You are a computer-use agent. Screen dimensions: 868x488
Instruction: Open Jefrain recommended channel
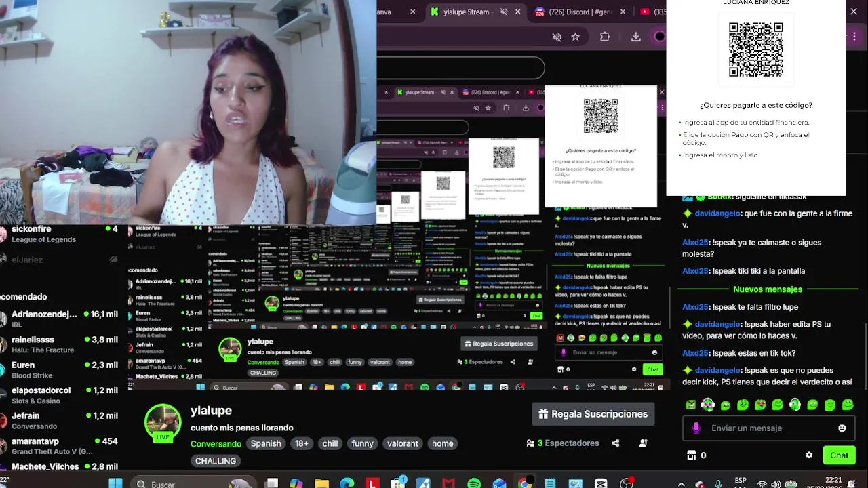tap(59, 420)
